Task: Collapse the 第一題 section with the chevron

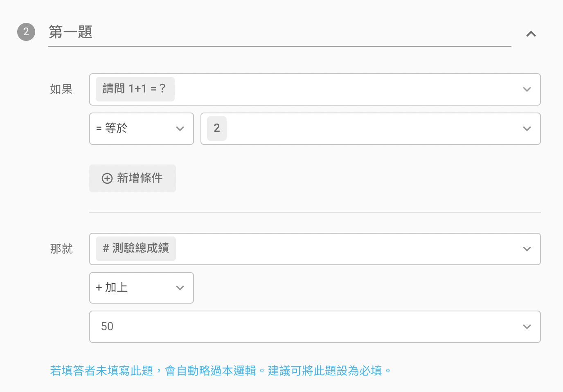Action: pyautogui.click(x=531, y=34)
